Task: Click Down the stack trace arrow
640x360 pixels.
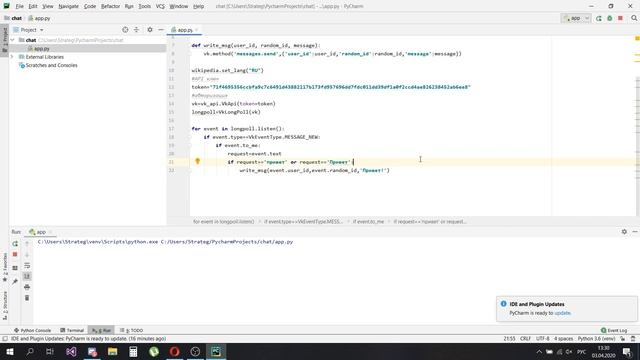Action: point(27,255)
